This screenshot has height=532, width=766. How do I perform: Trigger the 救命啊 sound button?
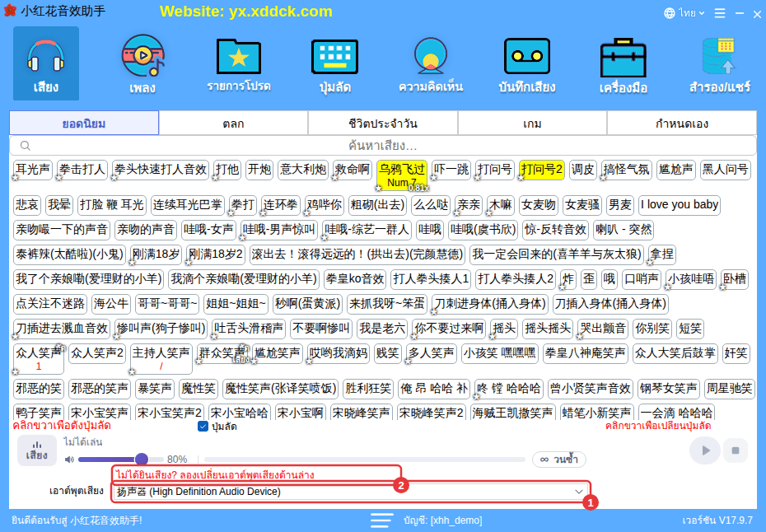[352, 170]
